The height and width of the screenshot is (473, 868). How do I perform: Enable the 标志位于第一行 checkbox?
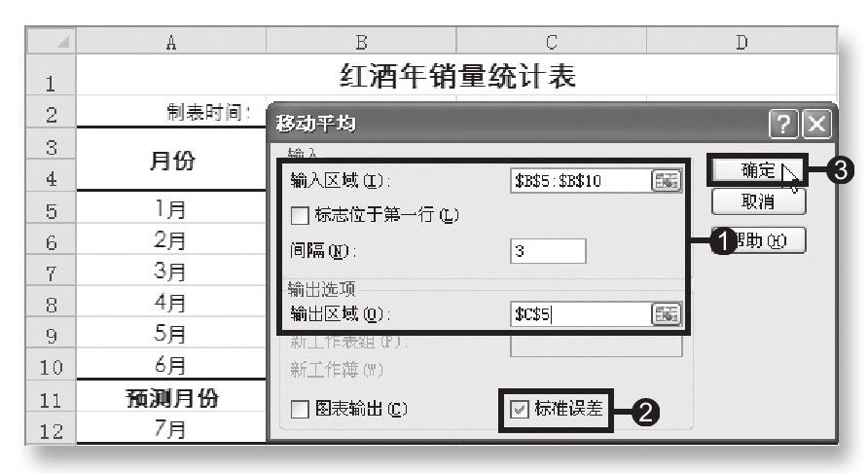300,215
